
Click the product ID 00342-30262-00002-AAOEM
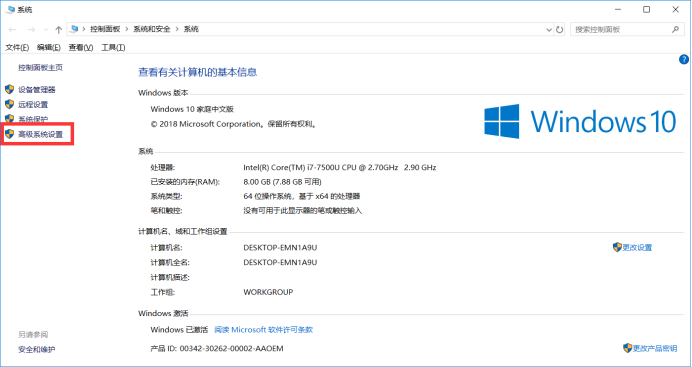[231, 348]
